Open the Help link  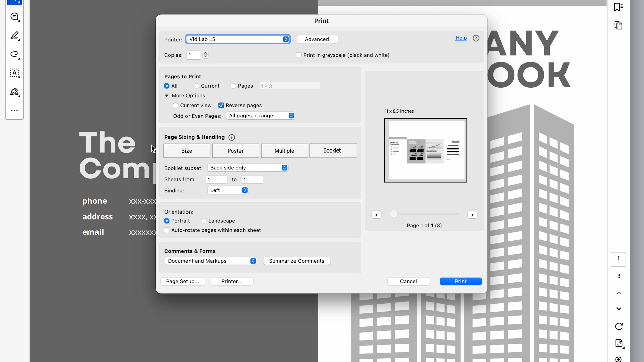[461, 38]
